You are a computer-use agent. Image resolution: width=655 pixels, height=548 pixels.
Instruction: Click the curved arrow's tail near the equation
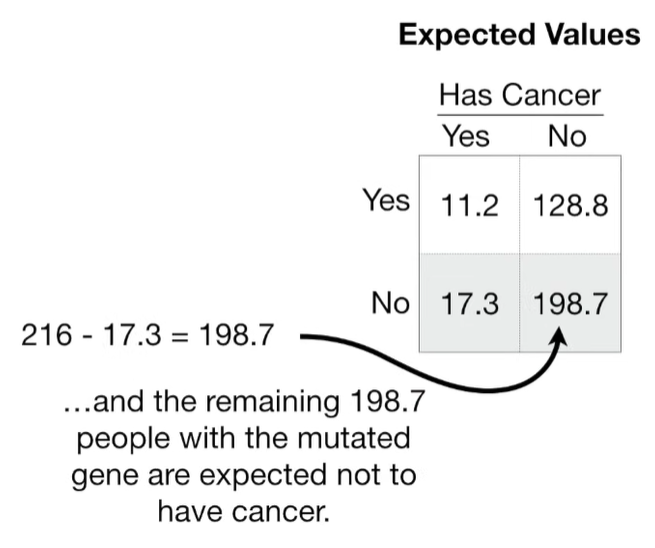click(x=309, y=337)
